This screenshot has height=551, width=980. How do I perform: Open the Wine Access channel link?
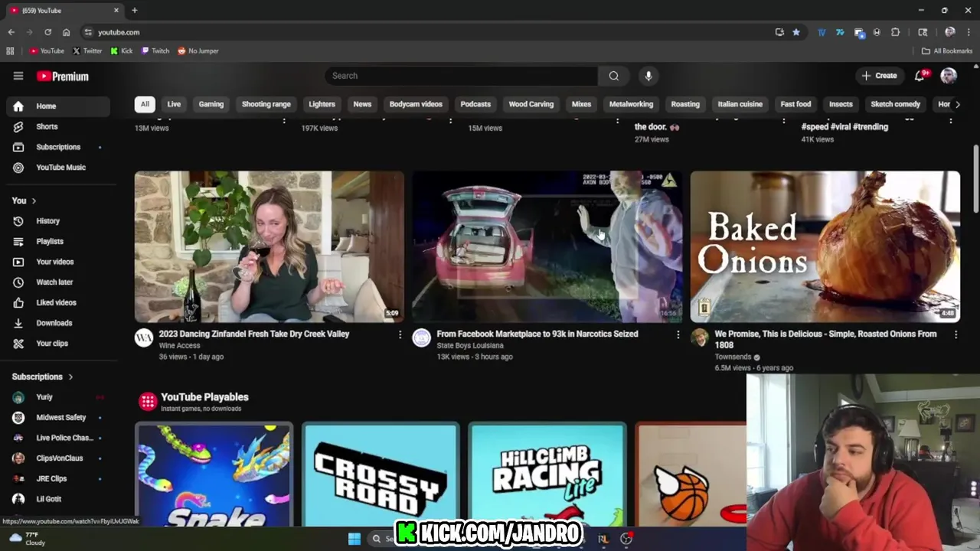pyautogui.click(x=179, y=346)
